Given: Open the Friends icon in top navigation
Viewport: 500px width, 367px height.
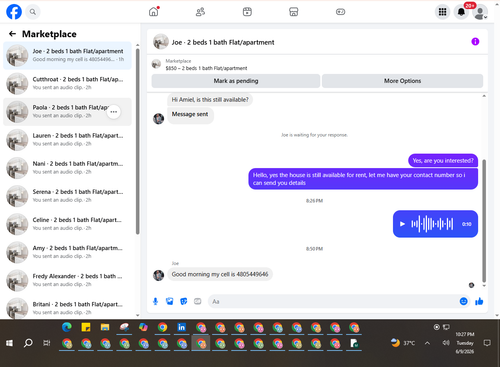Looking at the screenshot, I should [x=200, y=12].
